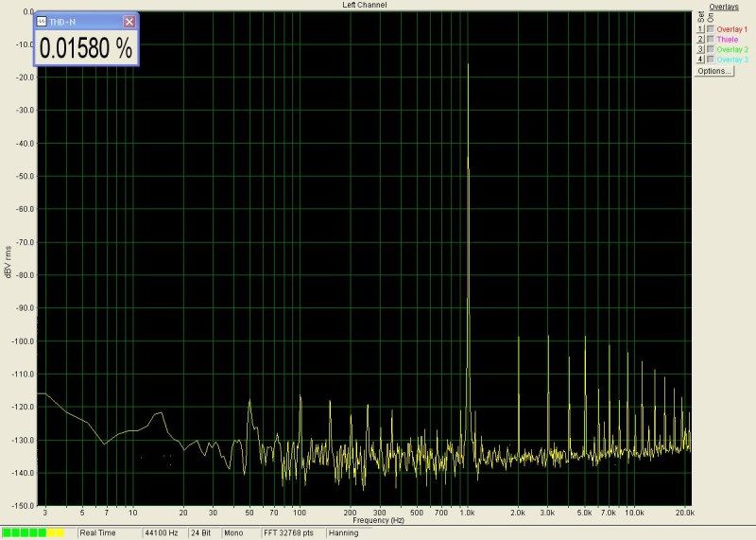This screenshot has width=756, height=540.
Task: Enable the Overlay 1 checkbox
Action: 711,29
